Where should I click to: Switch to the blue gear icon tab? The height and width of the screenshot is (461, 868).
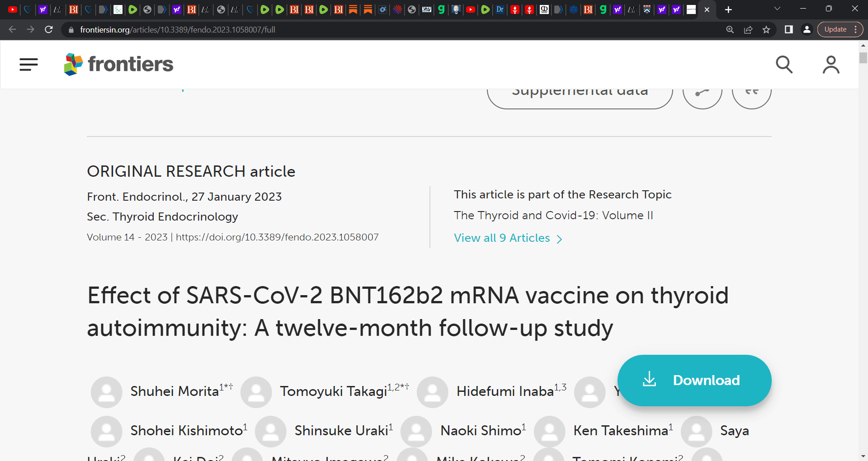[382, 9]
